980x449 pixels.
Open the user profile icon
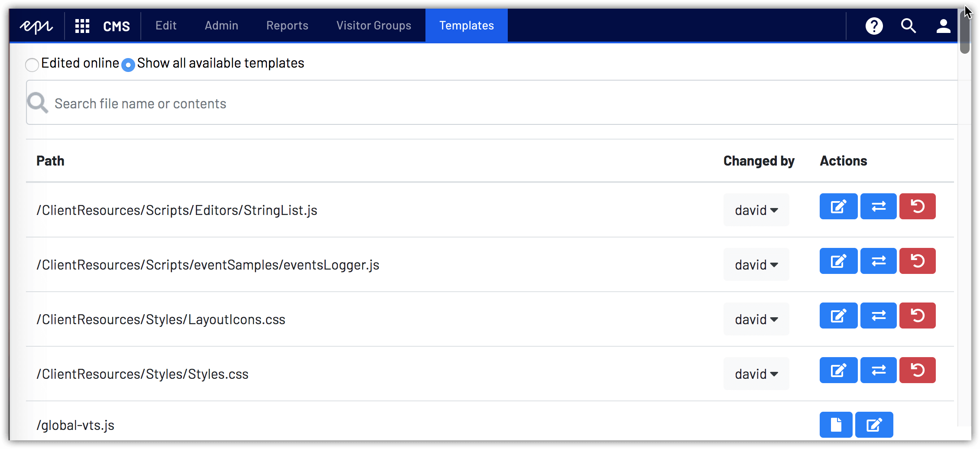[x=943, y=26]
